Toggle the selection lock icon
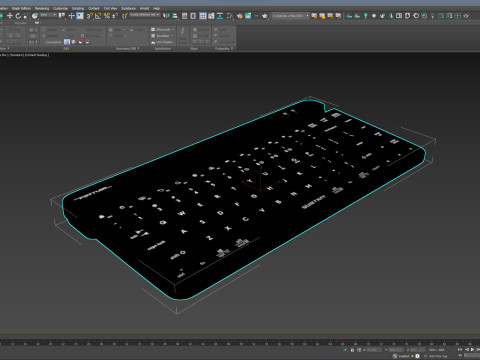 (352, 350)
